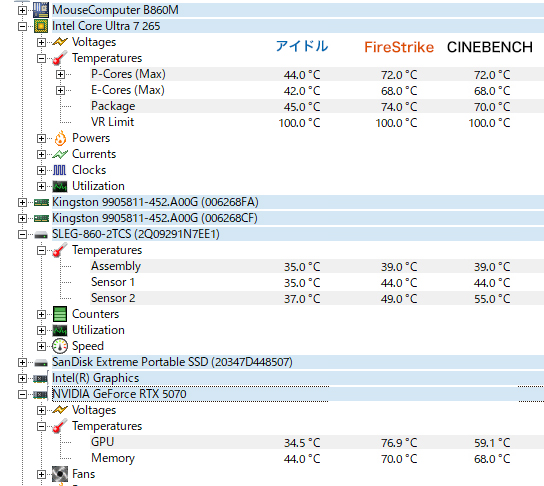
Task: Select the Sensor 2 temperature row
Action: click(317, 298)
